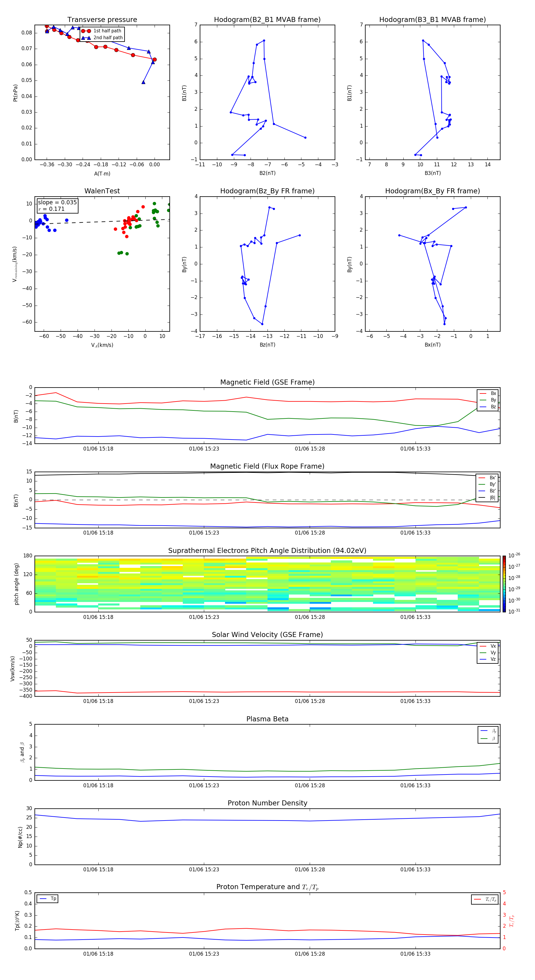Viewport: 535px width, 980px height.
Task: Click the β legend entry in Plasma Beta
Action: click(x=488, y=739)
